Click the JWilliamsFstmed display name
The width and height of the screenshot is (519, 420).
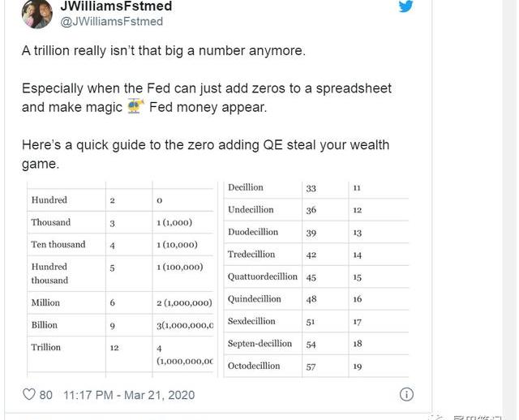pos(116,6)
